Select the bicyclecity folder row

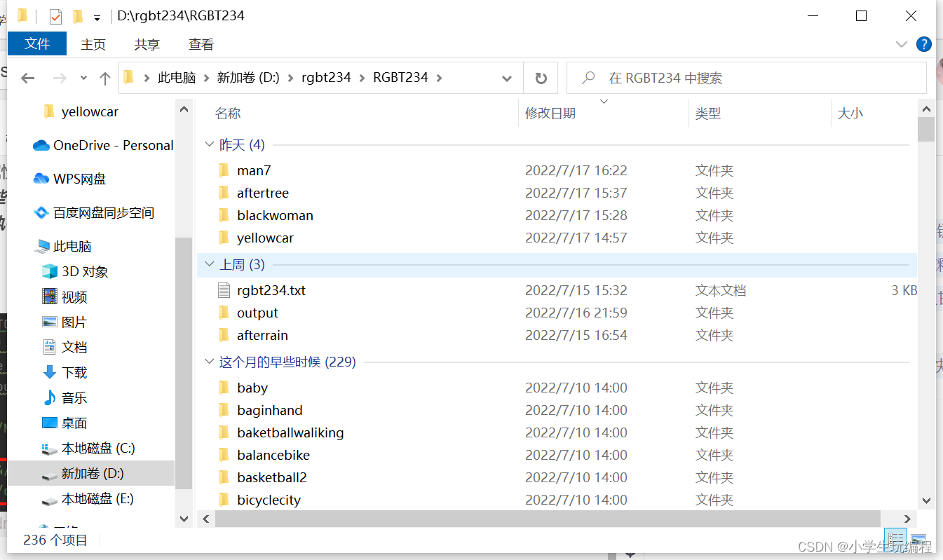click(x=557, y=500)
